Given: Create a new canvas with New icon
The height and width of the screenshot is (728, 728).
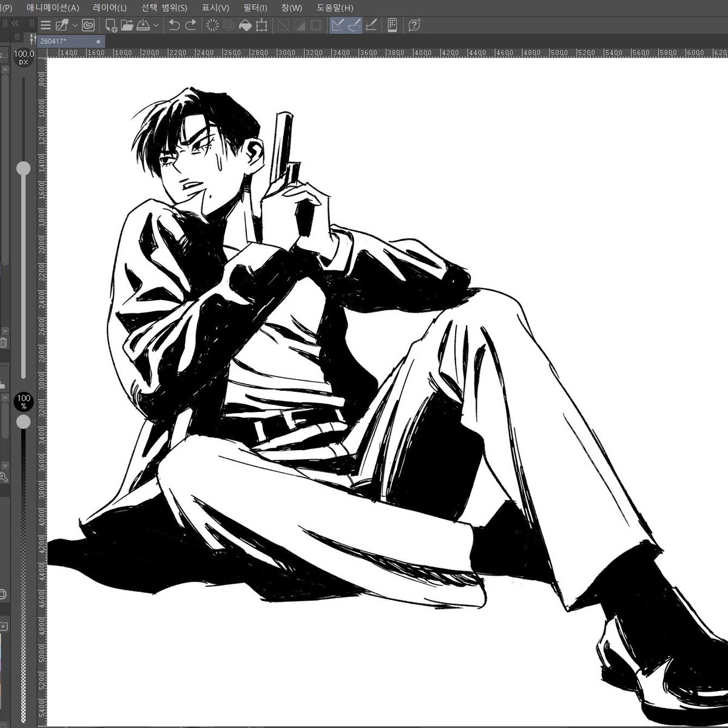Looking at the screenshot, I should [111, 25].
